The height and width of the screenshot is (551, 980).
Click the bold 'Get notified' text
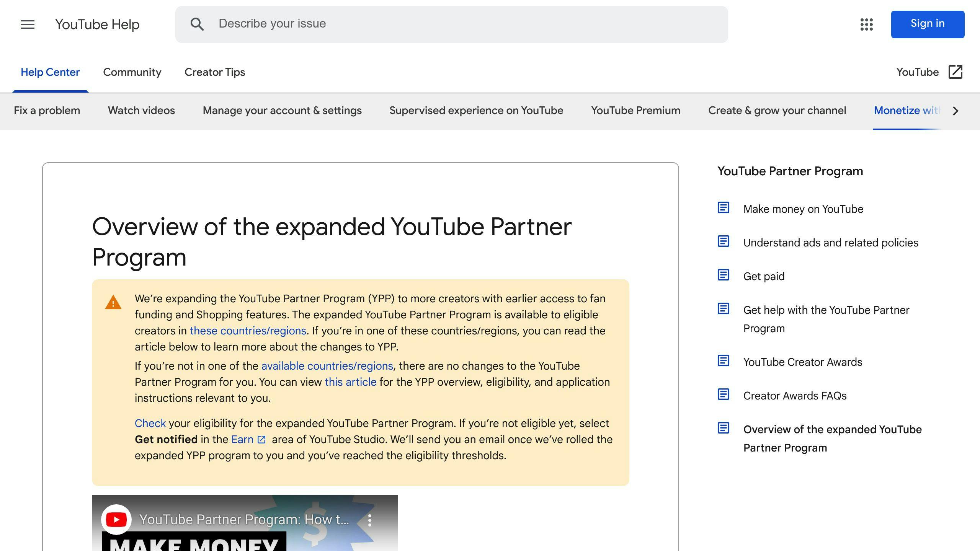tap(166, 439)
